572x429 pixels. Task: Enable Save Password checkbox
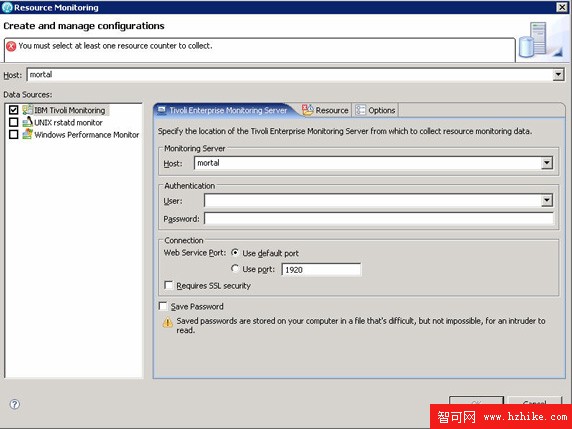tap(163, 306)
